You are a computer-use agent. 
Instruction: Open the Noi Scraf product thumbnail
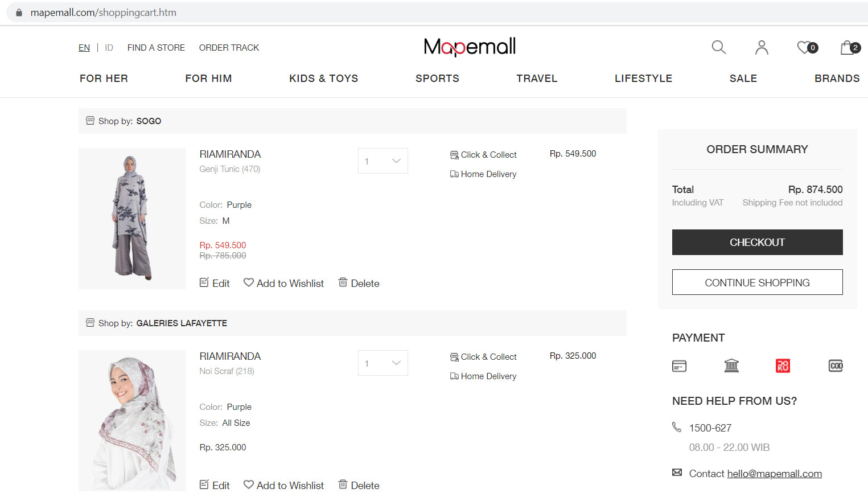132,421
